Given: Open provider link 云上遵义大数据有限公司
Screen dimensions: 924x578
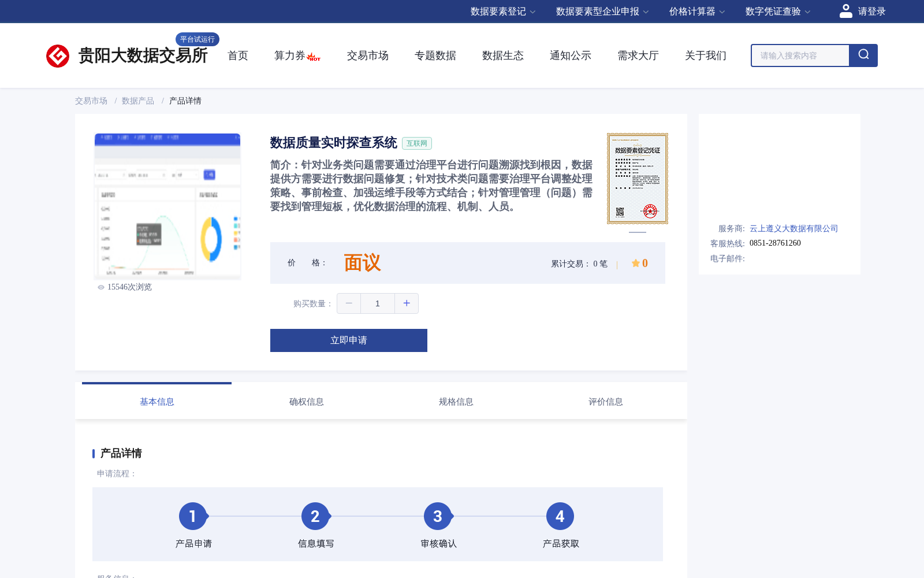Looking at the screenshot, I should click(793, 229).
